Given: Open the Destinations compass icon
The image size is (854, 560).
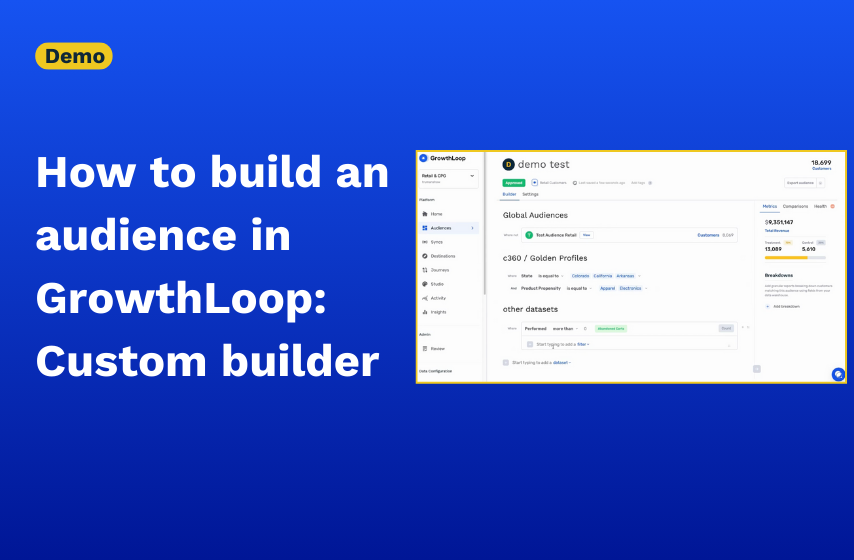Looking at the screenshot, I should tap(425, 256).
